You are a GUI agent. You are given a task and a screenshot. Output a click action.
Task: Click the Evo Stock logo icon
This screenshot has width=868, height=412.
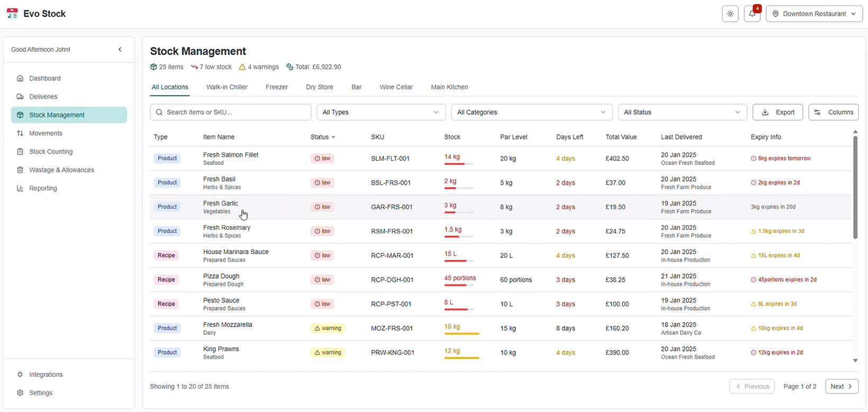pyautogui.click(x=12, y=14)
